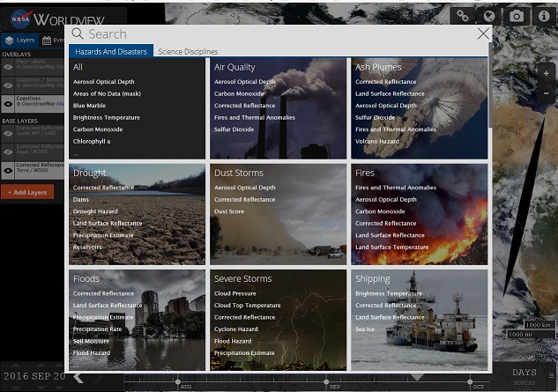
Task: Click the NASA logo
Action: pos(21,18)
